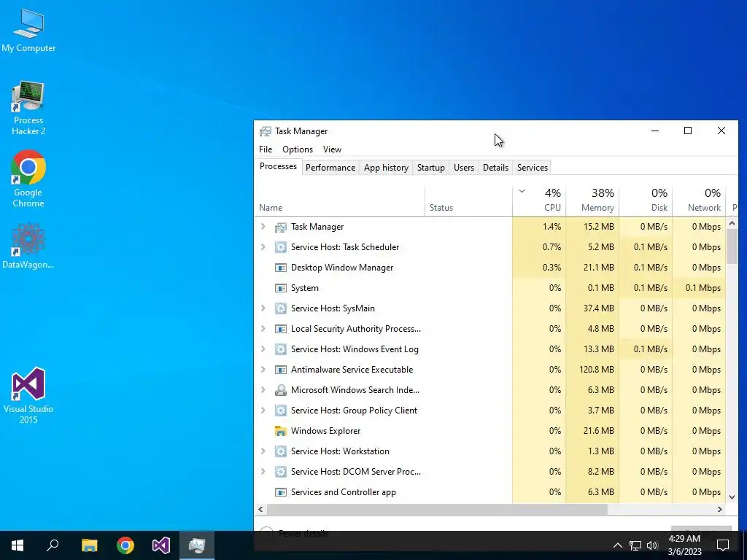This screenshot has height=560, width=747.
Task: Select the Services and Controller app row
Action: (x=490, y=492)
